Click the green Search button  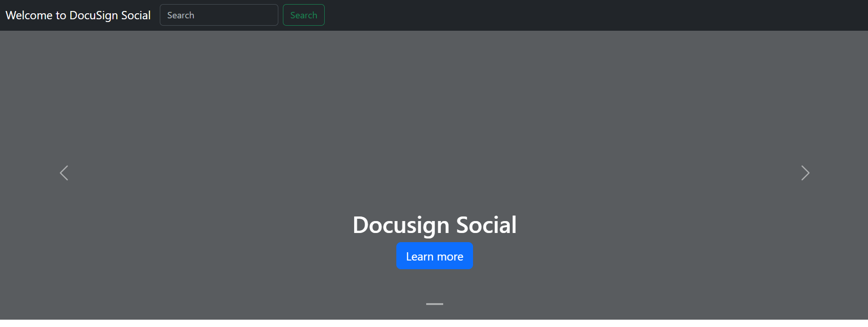304,15
